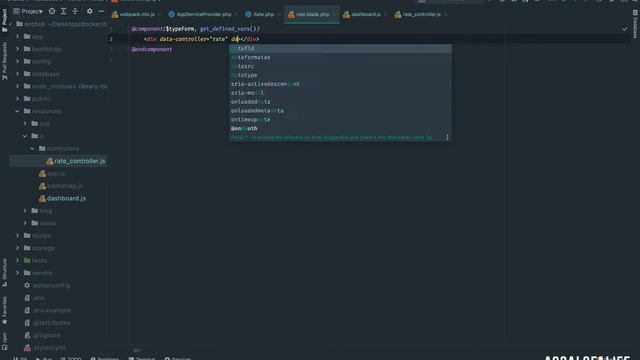Open the completion popup three-dots menu

tap(447, 138)
